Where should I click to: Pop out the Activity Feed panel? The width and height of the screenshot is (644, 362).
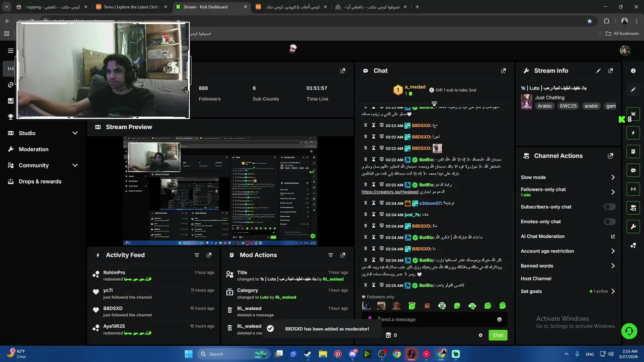(209, 255)
